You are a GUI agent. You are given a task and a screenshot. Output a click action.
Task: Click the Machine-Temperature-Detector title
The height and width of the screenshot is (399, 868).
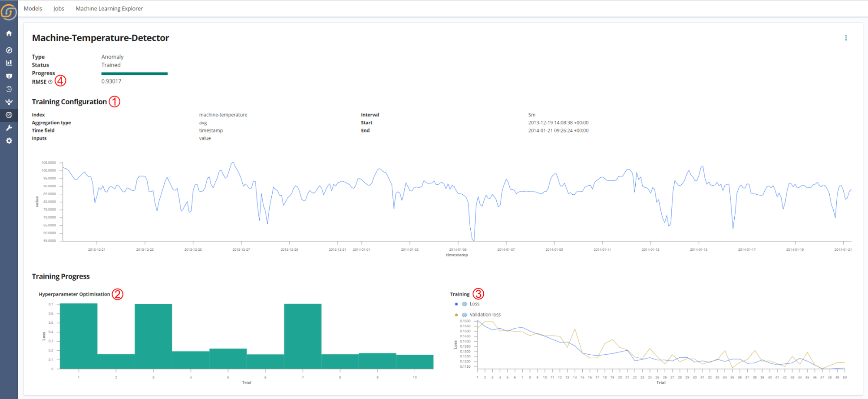[101, 38]
